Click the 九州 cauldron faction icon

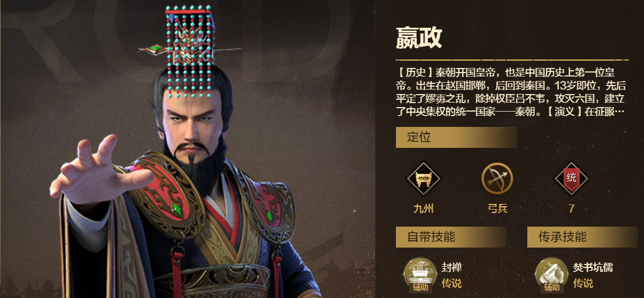click(x=423, y=179)
